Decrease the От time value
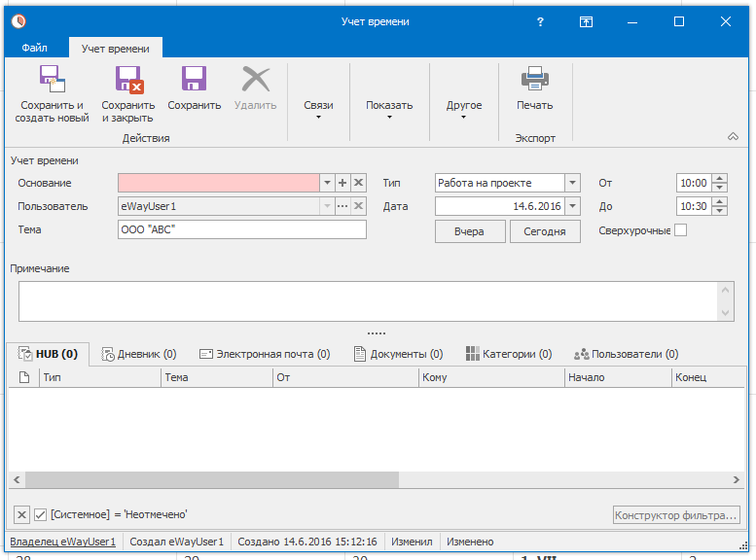The height and width of the screenshot is (560, 756). [x=719, y=187]
